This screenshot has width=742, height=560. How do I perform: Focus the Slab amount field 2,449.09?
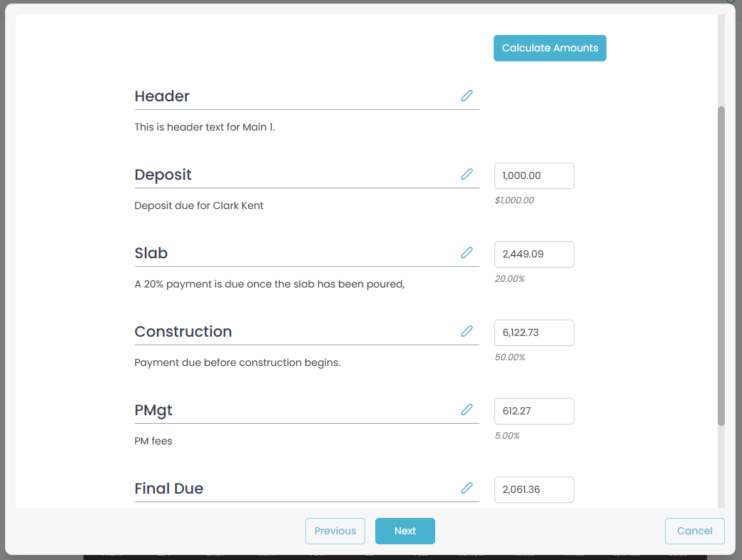pyautogui.click(x=534, y=254)
